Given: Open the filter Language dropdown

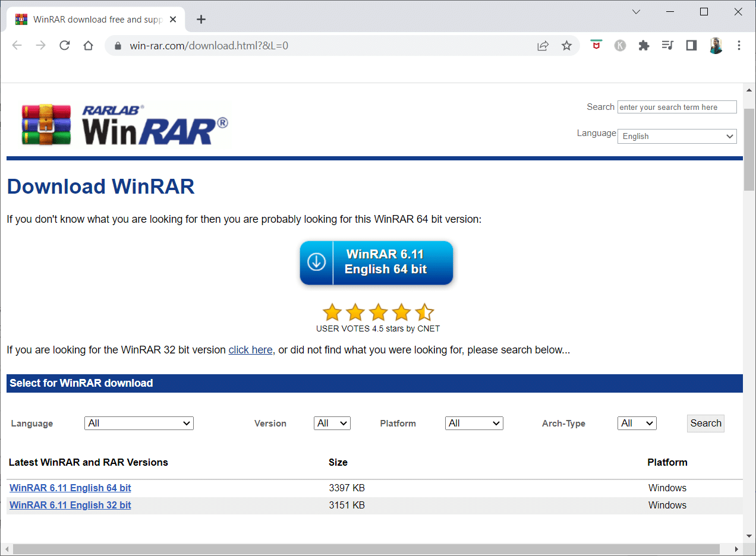Looking at the screenshot, I should [x=139, y=423].
